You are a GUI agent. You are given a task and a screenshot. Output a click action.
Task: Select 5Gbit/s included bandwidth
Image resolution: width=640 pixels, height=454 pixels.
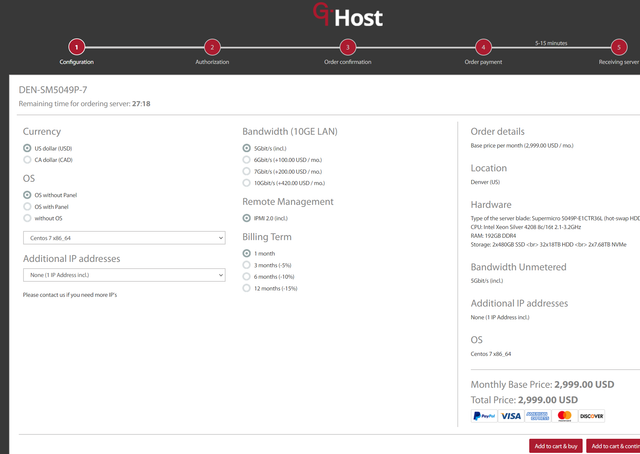click(247, 148)
